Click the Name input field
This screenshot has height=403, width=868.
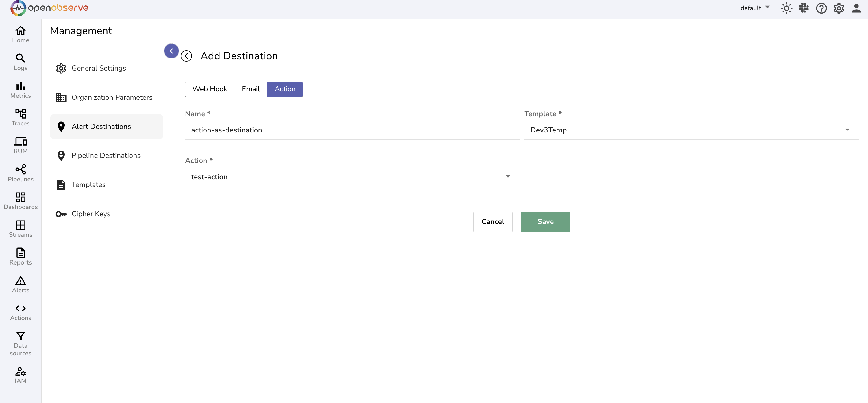click(352, 130)
